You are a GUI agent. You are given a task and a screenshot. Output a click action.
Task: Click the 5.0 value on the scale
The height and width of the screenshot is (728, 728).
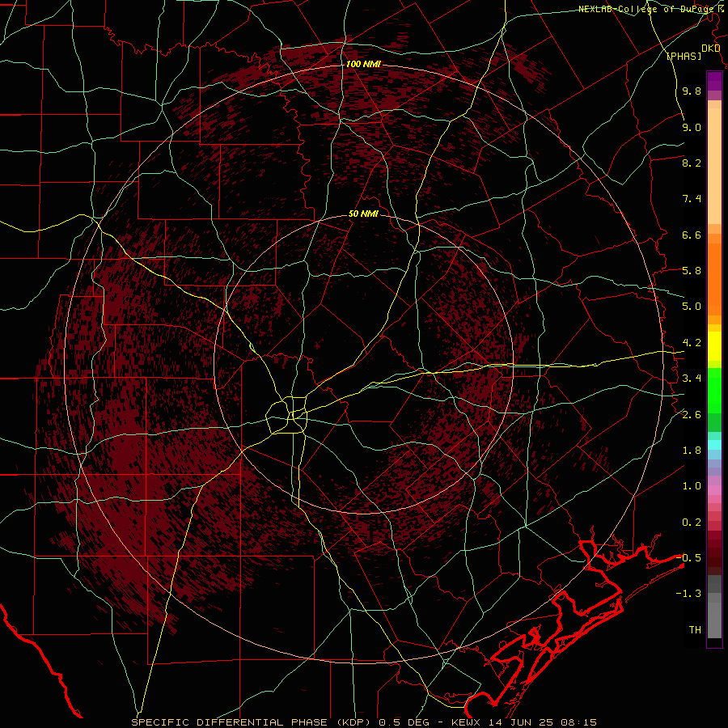[692, 307]
